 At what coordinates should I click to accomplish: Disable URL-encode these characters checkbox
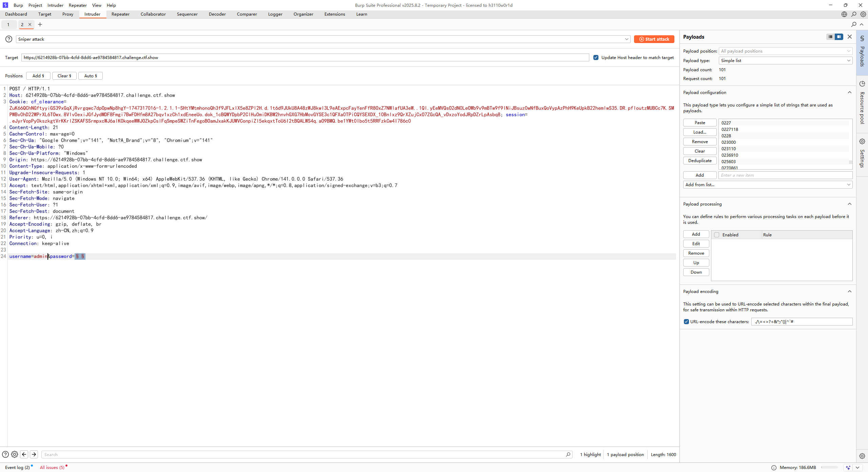tap(686, 321)
